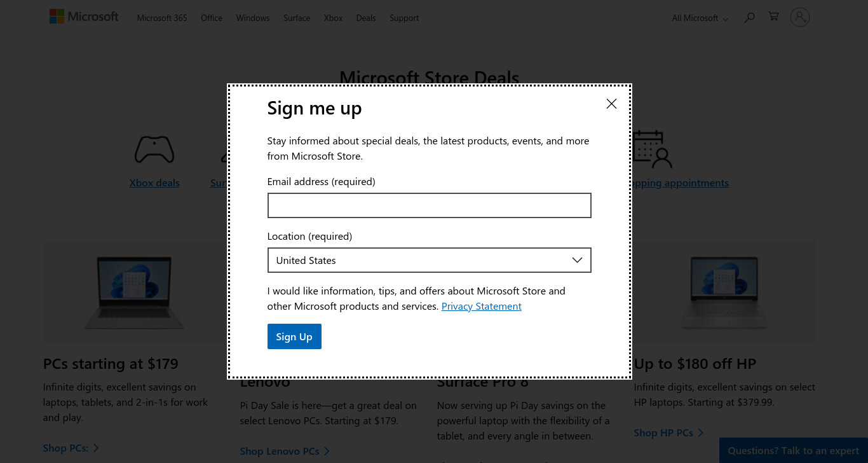
Task: Click the Xbox controller icon
Action: pos(154,149)
